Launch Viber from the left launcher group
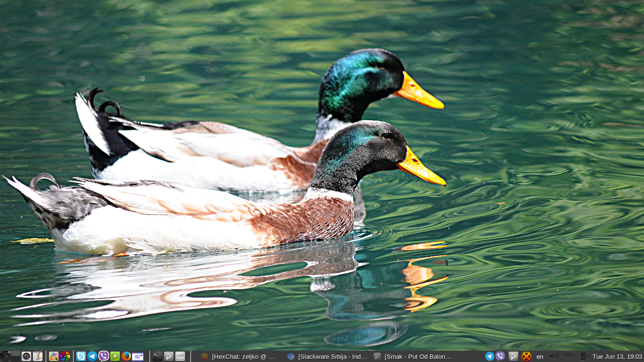 pyautogui.click(x=104, y=356)
